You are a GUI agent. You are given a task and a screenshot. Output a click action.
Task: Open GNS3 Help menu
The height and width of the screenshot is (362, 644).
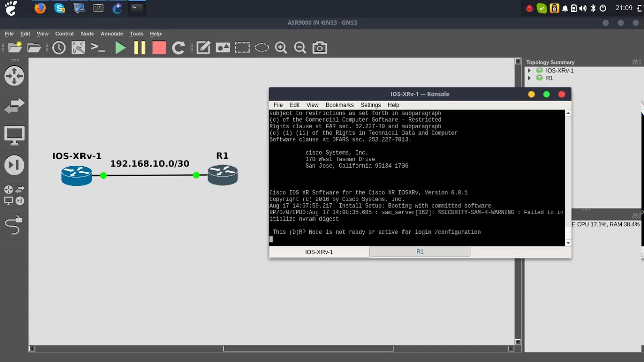click(x=155, y=34)
